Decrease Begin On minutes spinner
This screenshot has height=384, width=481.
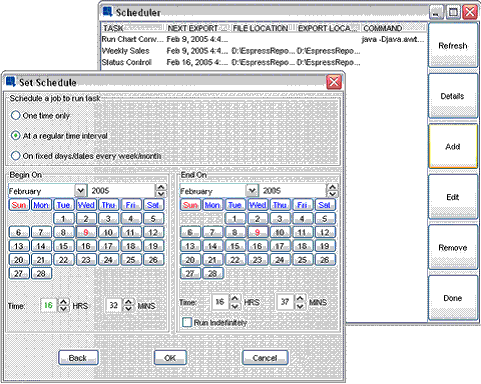click(128, 309)
